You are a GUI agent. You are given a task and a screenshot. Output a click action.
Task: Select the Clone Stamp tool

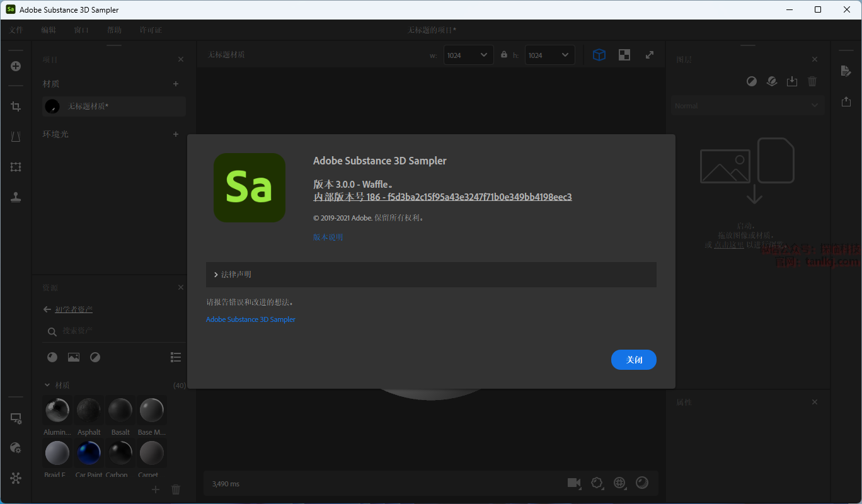[16, 197]
